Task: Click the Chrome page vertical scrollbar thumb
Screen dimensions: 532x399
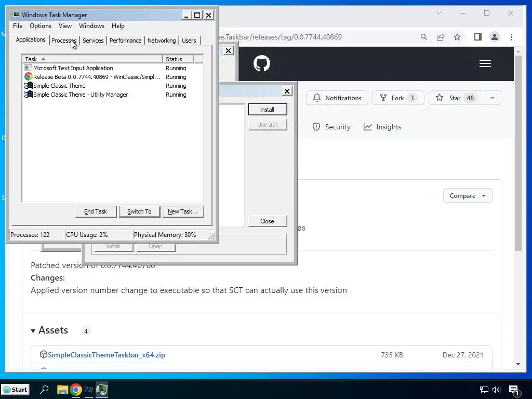Action: (518, 153)
